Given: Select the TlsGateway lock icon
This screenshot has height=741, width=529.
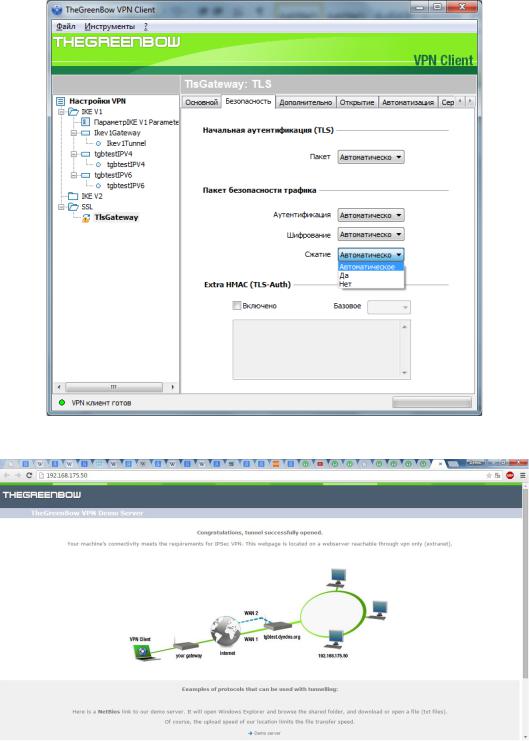Looking at the screenshot, I should tap(86, 218).
